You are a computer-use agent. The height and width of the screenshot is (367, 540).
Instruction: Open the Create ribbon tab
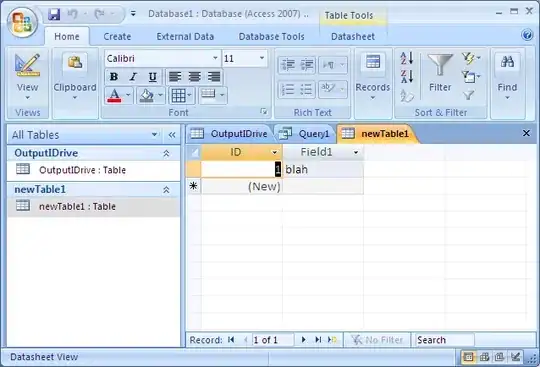pos(117,36)
